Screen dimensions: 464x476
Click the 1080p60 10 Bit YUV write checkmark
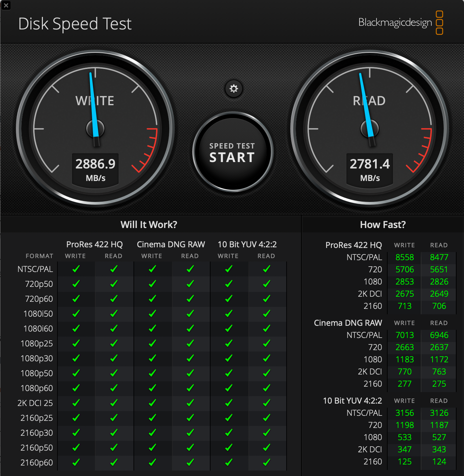pos(229,388)
